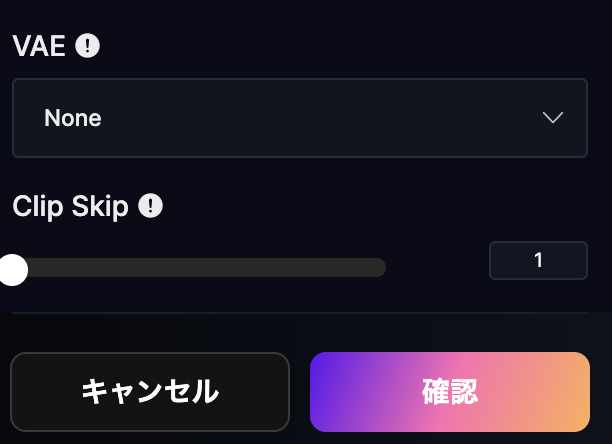This screenshot has width=612, height=444.
Task: Click the chevron arrow in the VAE box
Action: click(x=553, y=118)
